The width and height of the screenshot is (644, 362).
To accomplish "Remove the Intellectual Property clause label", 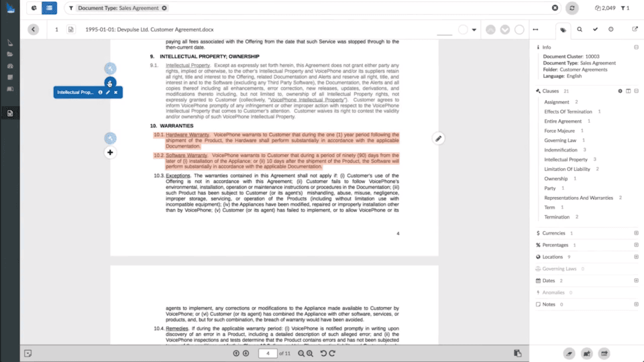I will 116,93.
